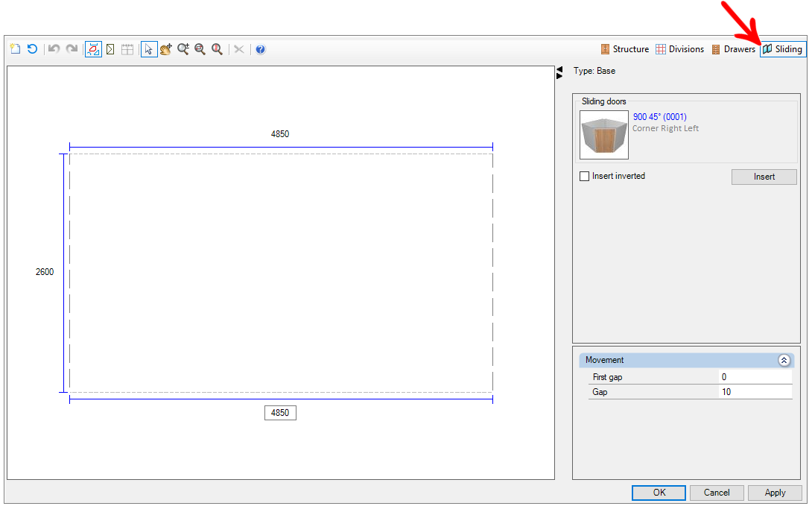Toggle the dimensions display tool
This screenshot has width=812, height=509.
pyautogui.click(x=93, y=49)
